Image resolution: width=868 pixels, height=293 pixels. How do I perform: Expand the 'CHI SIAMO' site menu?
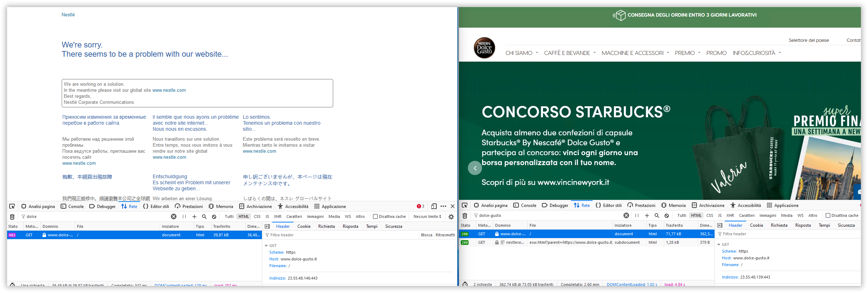(522, 53)
